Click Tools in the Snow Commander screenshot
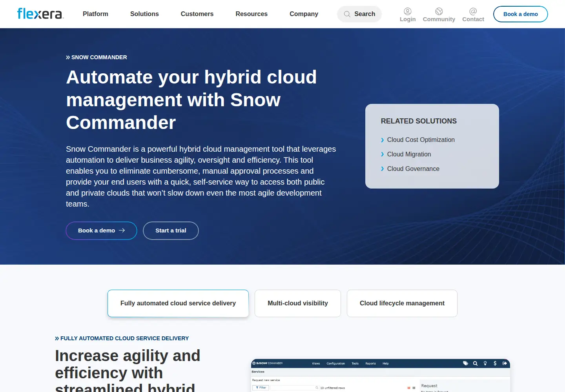This screenshot has height=392, width=565. click(x=355, y=364)
